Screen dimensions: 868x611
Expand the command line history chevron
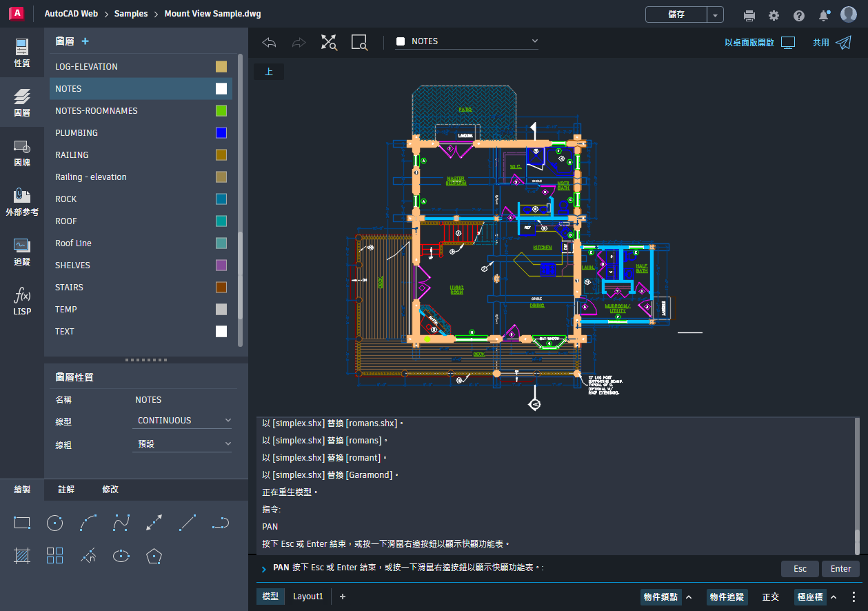point(263,569)
